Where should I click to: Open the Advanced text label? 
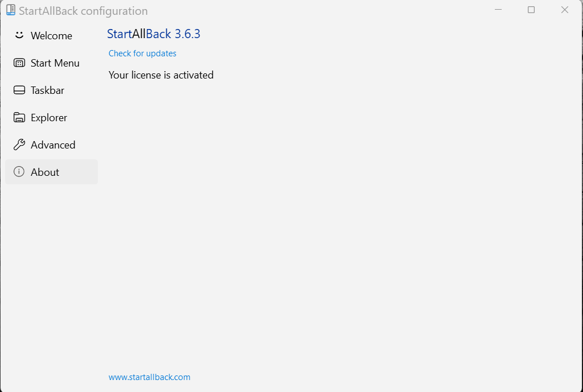[x=53, y=145]
